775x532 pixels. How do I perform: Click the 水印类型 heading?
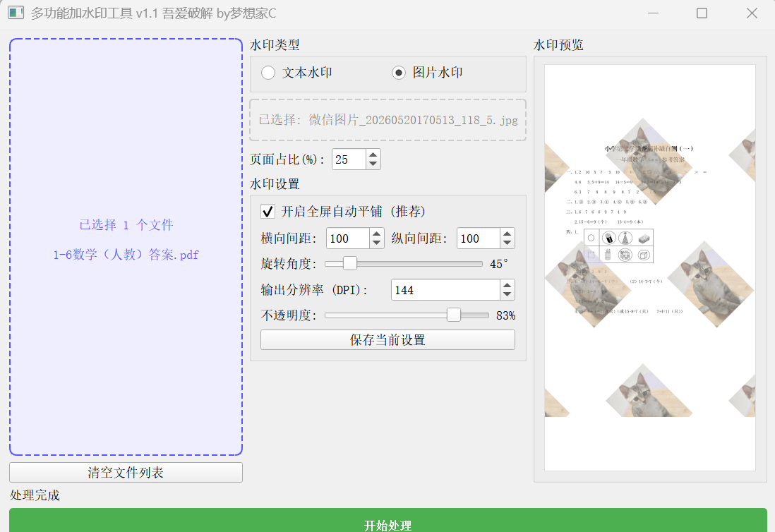(275, 45)
